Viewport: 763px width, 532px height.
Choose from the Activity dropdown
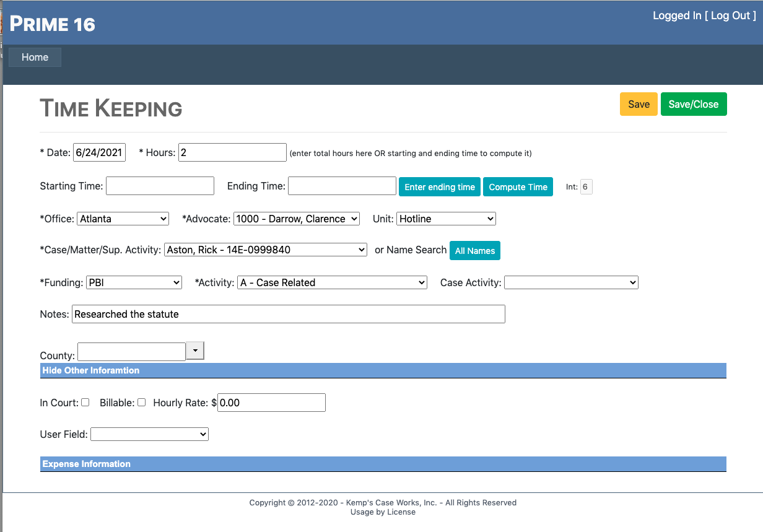click(x=332, y=282)
